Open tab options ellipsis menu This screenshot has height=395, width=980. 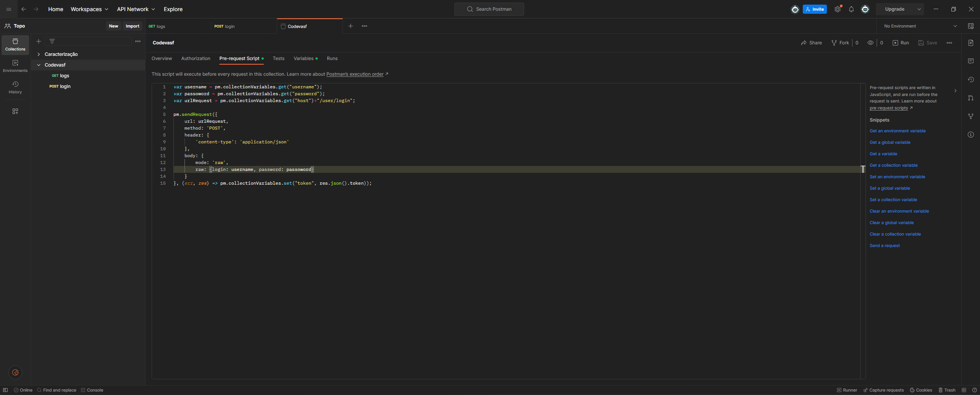364,26
